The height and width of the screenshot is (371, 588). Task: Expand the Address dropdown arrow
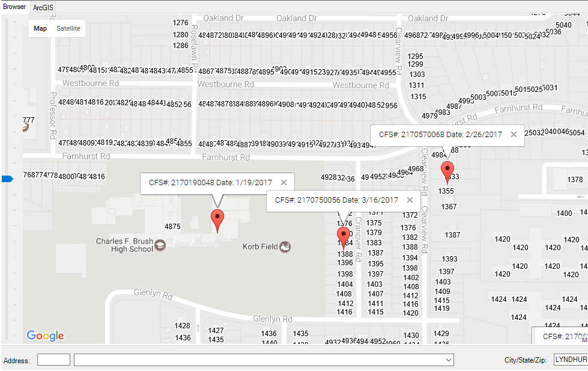pos(449,360)
